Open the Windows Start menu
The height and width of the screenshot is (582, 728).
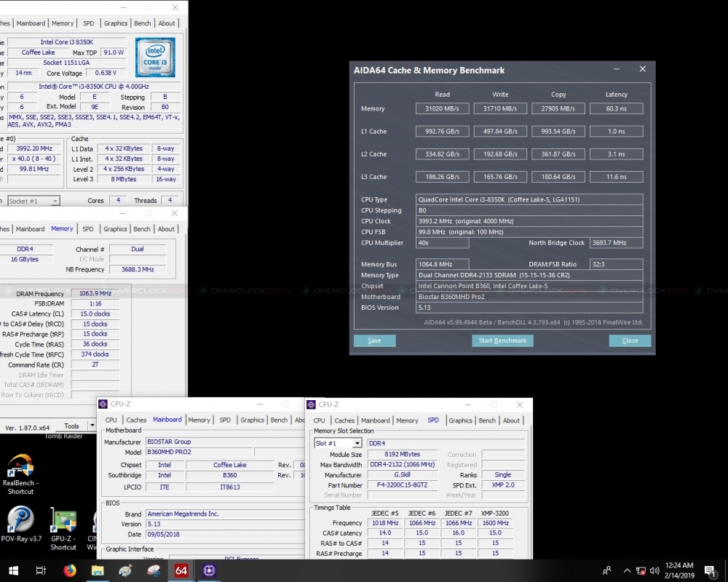point(13,570)
